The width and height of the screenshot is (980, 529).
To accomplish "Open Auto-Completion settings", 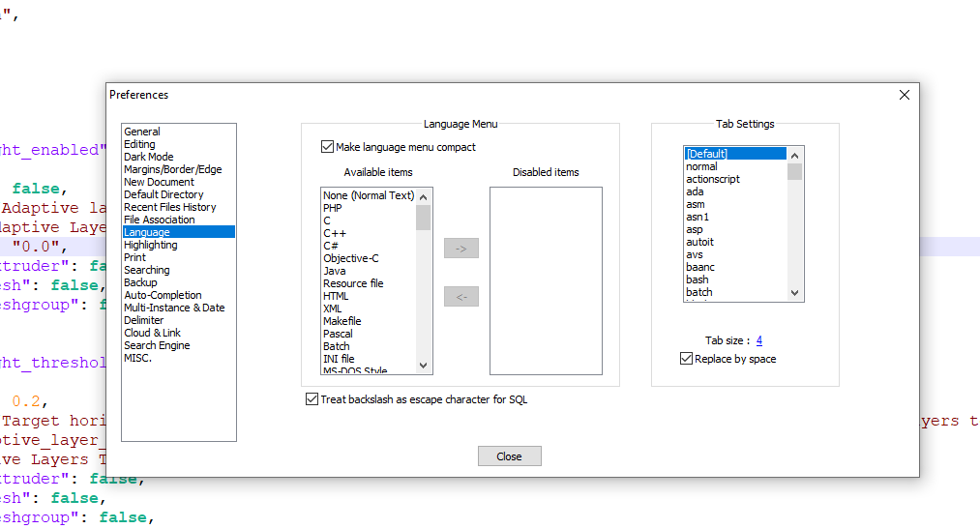I will pos(163,295).
